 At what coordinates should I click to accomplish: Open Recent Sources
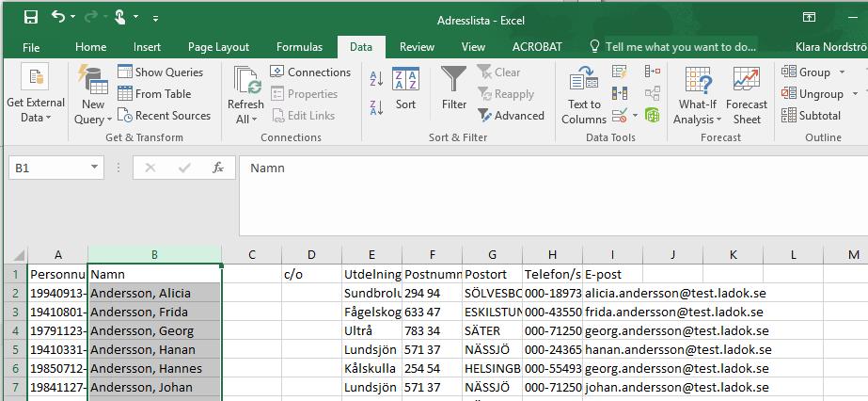pyautogui.click(x=164, y=116)
